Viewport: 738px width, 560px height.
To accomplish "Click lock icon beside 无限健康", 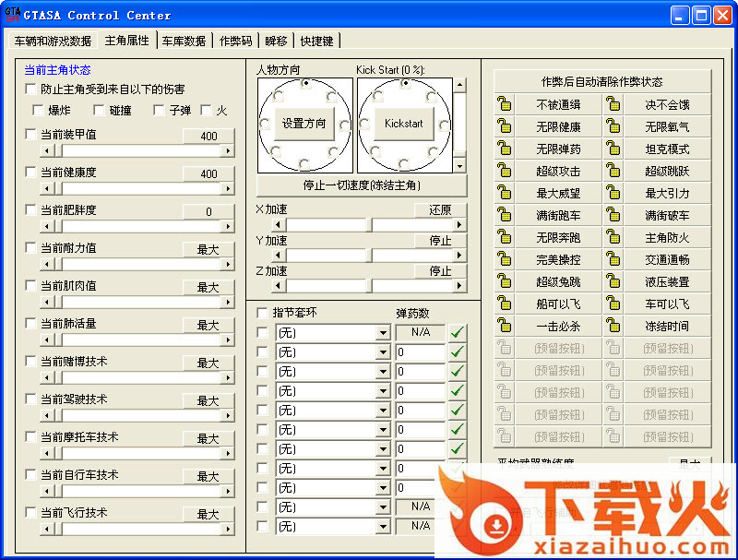I will pyautogui.click(x=505, y=126).
